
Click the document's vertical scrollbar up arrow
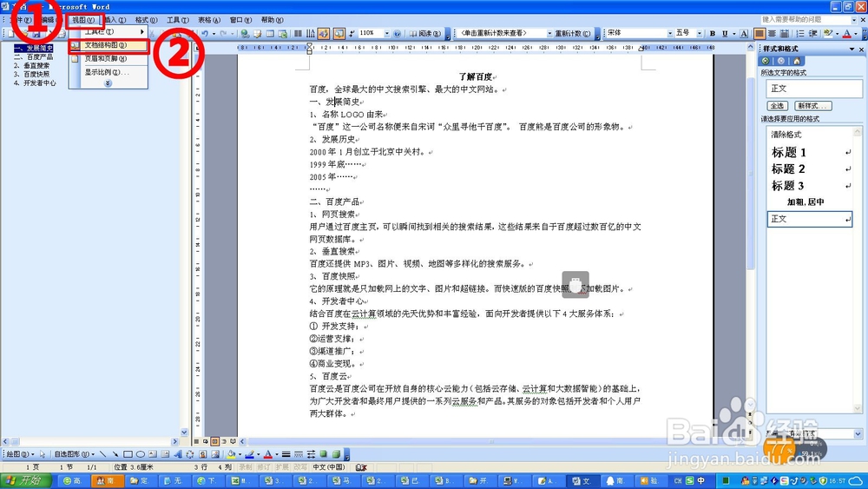tap(751, 48)
